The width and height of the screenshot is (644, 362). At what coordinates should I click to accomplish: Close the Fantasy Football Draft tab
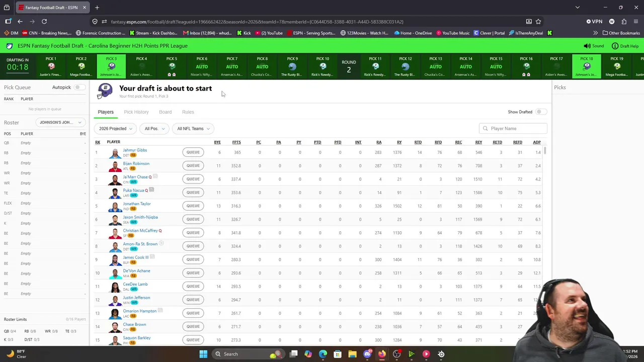pos(85,8)
